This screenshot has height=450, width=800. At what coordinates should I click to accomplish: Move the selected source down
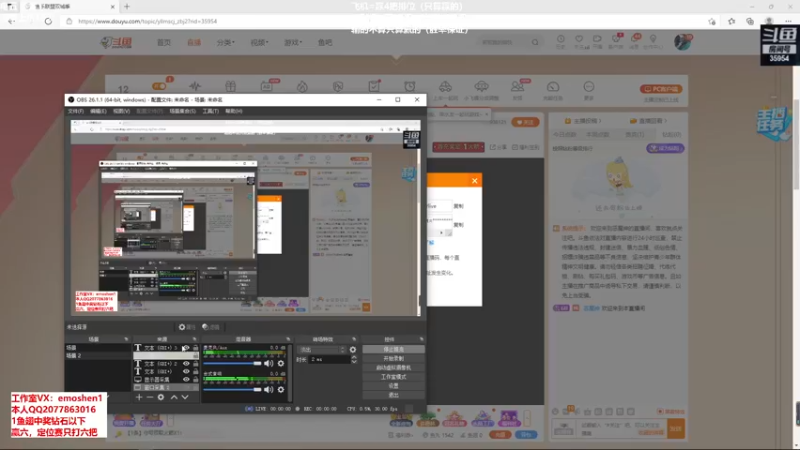185,397
